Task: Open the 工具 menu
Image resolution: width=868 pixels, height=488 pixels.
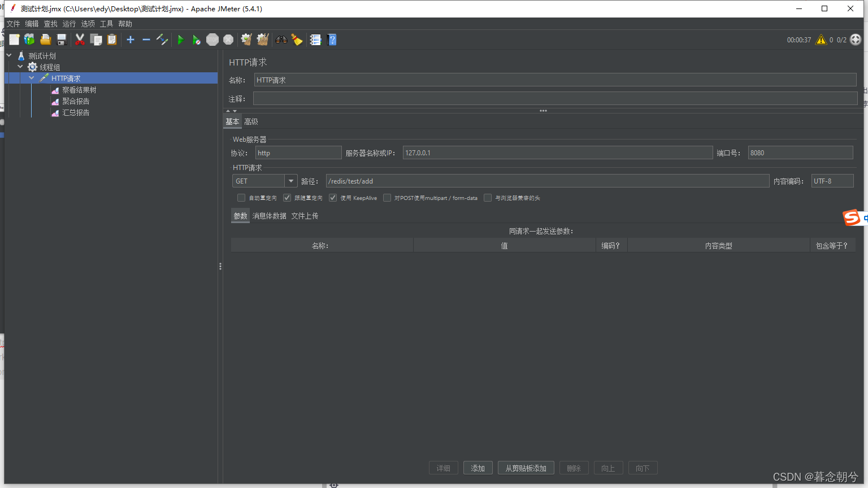Action: tap(106, 24)
